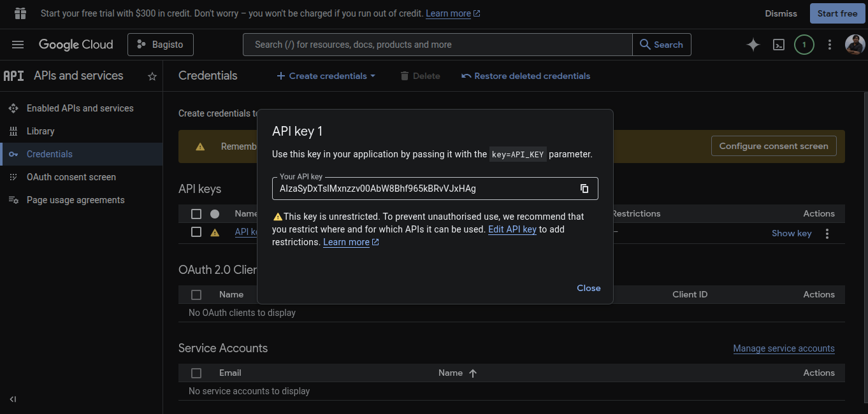Tick the API key 1 row checkbox
This screenshot has width=868, height=414.
tap(196, 232)
